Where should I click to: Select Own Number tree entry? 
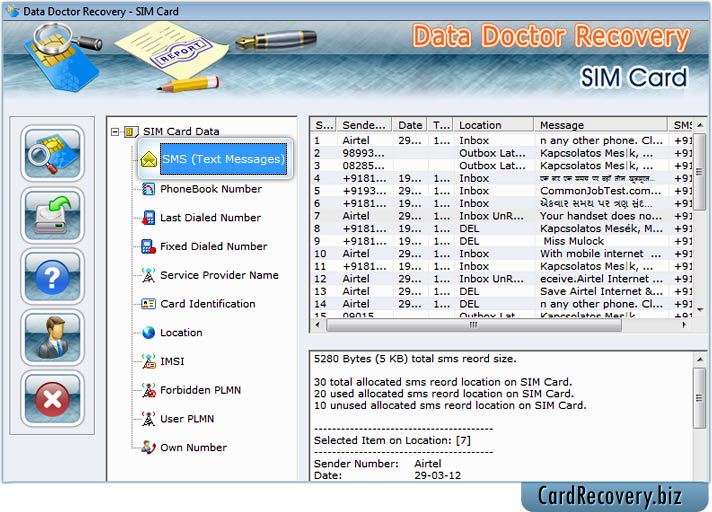193,448
